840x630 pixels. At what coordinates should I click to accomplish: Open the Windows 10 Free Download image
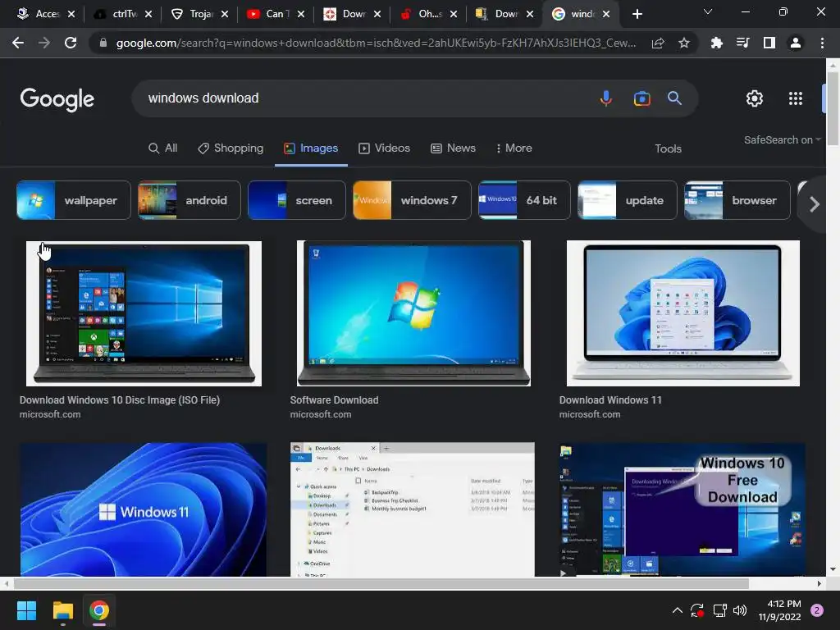tap(682, 509)
